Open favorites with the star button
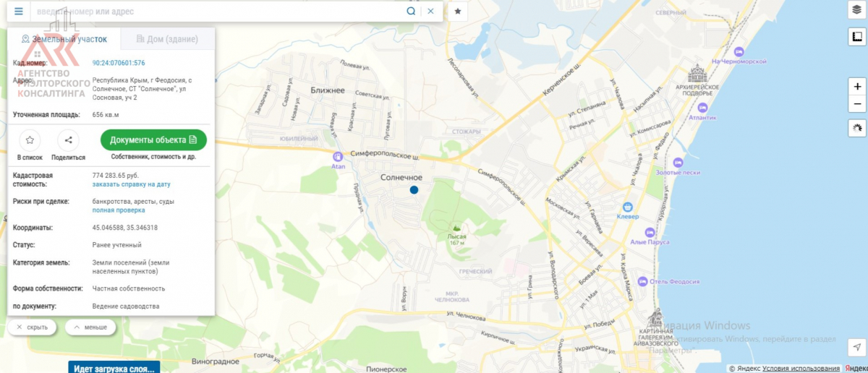This screenshot has height=373, width=868. click(x=458, y=12)
